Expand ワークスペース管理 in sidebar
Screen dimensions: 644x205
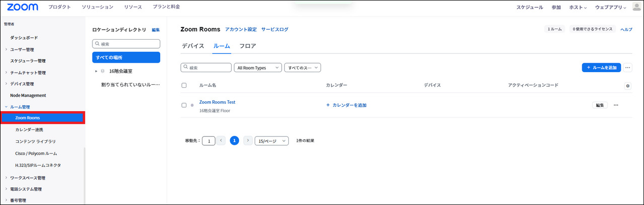click(6, 177)
